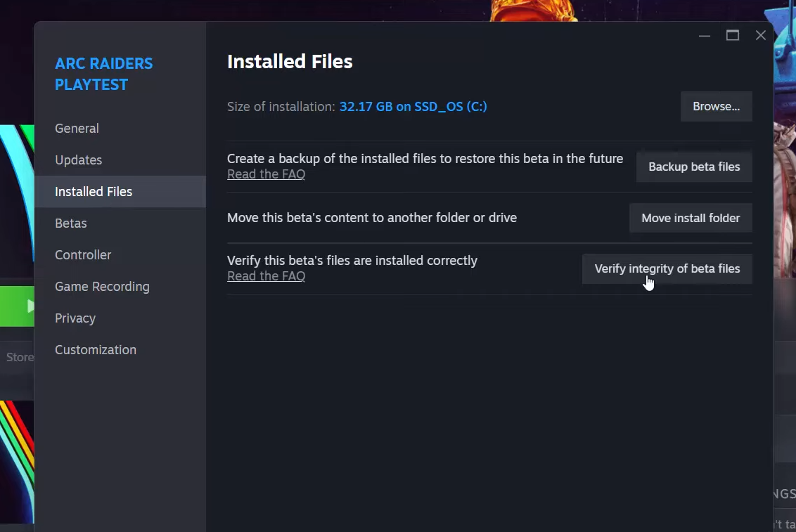Go to the Betas tab

[71, 223]
